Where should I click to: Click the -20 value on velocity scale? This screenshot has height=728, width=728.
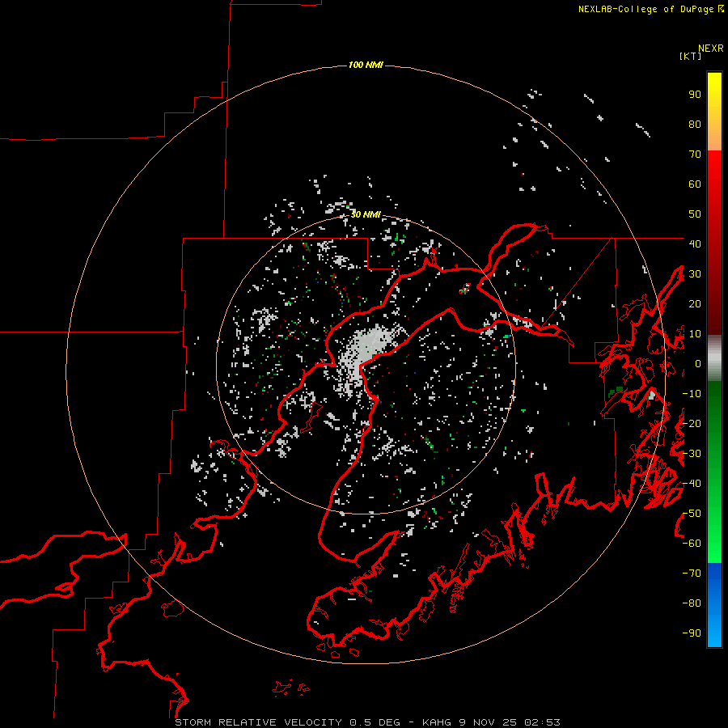[x=692, y=423]
